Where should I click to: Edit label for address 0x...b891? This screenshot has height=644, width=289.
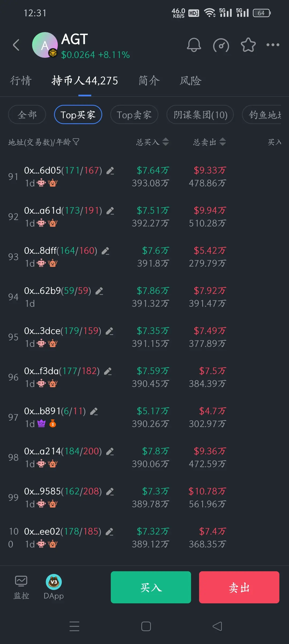point(94,411)
